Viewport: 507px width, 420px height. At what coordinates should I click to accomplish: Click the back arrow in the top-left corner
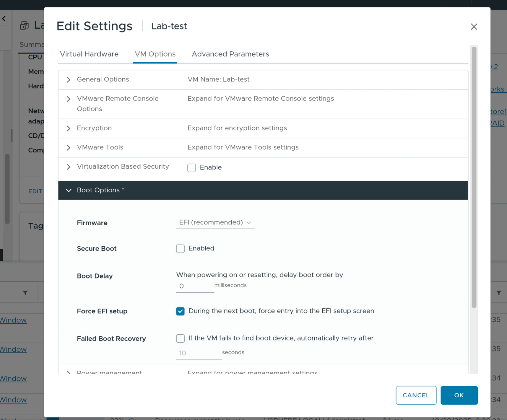(x=4, y=19)
